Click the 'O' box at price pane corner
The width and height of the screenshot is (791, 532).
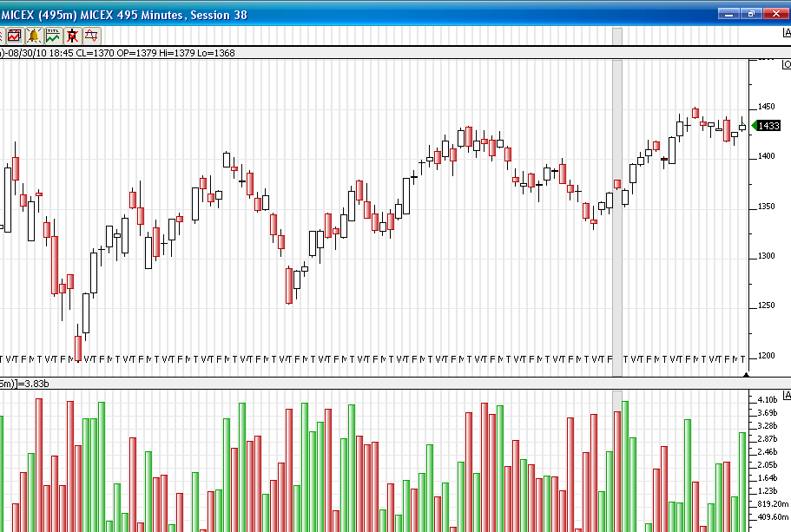pyautogui.click(x=787, y=64)
